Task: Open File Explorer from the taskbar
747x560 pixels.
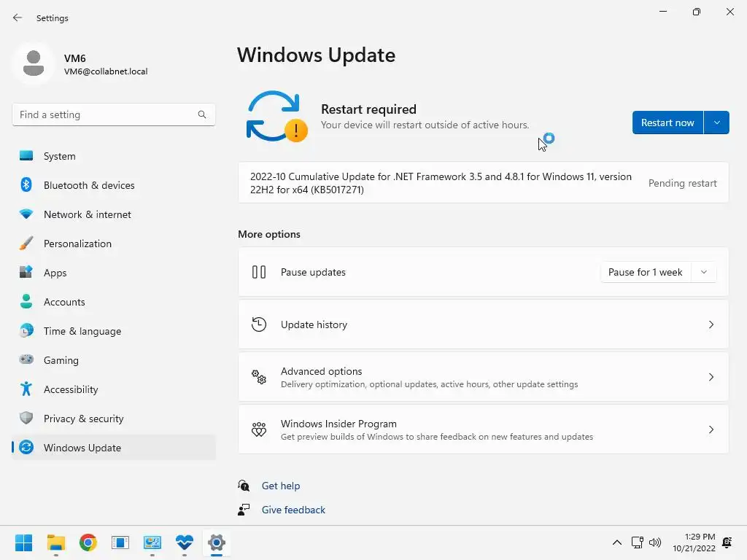Action: tap(55, 542)
